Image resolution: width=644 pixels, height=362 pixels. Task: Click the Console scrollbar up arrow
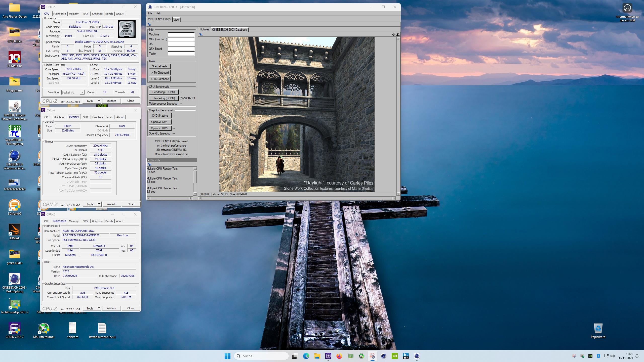click(x=195, y=169)
